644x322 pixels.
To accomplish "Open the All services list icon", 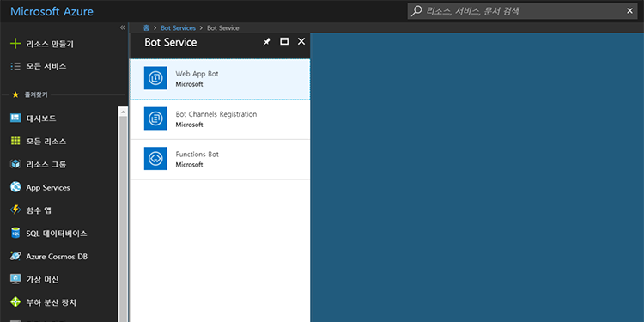I will [15, 66].
